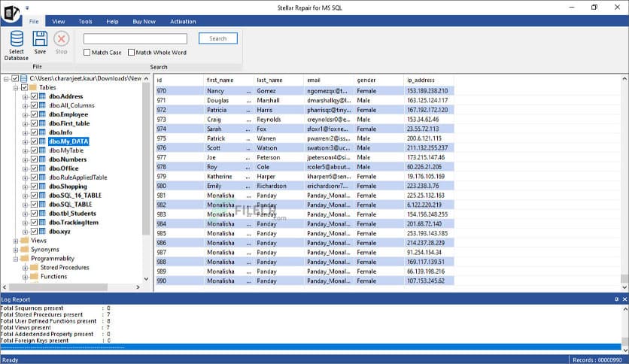This screenshot has height=364, width=629.
Task: Expand the dbo.All_Columns node
Action: [x=25, y=106]
